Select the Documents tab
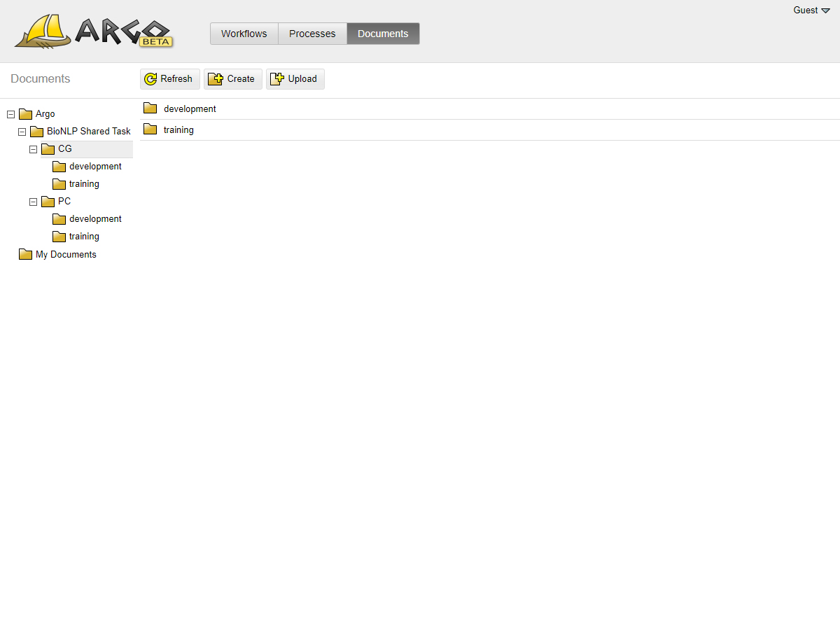The image size is (840, 630). coord(383,34)
